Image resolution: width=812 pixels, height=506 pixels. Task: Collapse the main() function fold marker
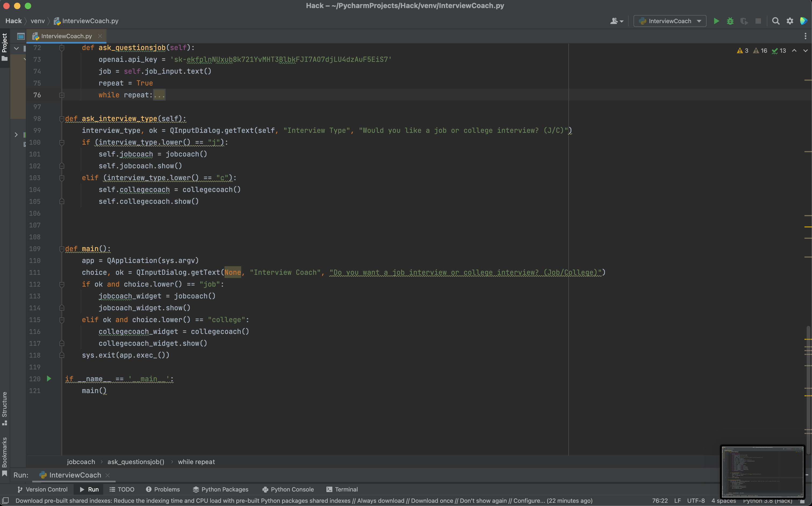pyautogui.click(x=62, y=249)
